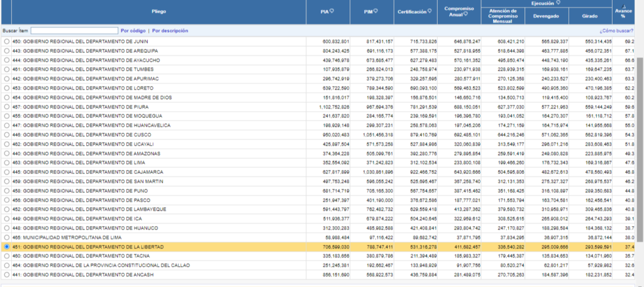Click the Devengado column header
Viewport: 644px width, 287px height.
[547, 16]
